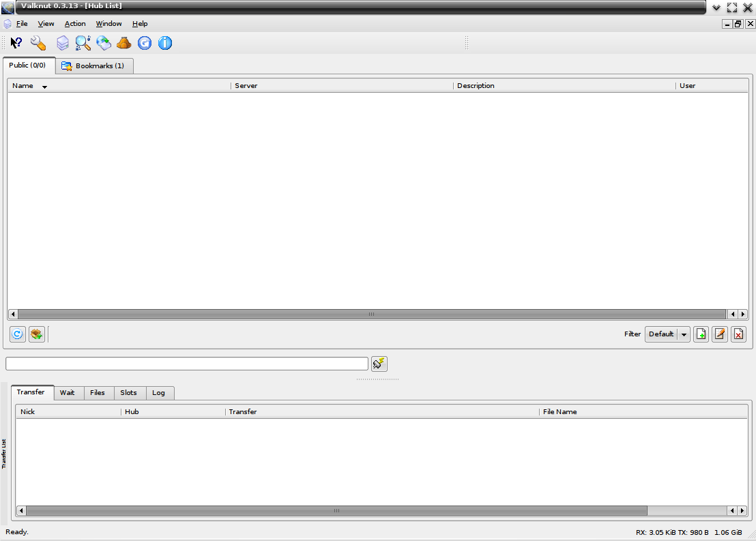Reload the public hub list
The height and width of the screenshot is (541, 756).
coord(17,334)
